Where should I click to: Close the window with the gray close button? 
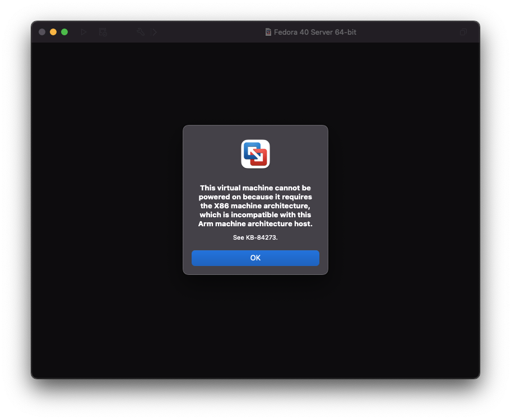(42, 32)
